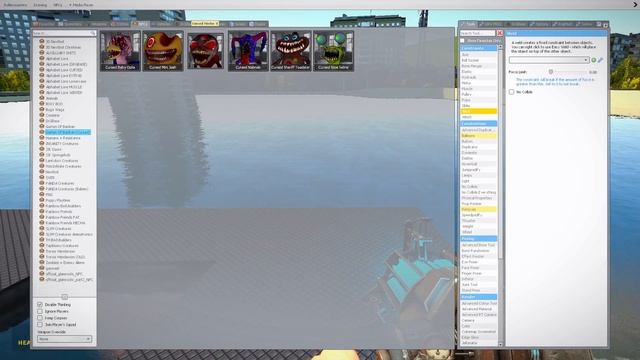
Task: Collapse the Construction tool header
Action: (x=478, y=123)
